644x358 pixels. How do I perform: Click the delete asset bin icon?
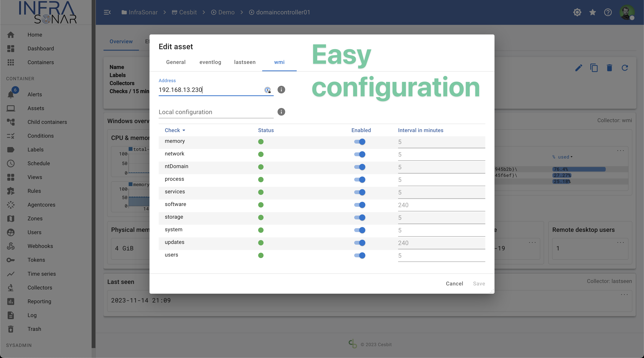609,68
